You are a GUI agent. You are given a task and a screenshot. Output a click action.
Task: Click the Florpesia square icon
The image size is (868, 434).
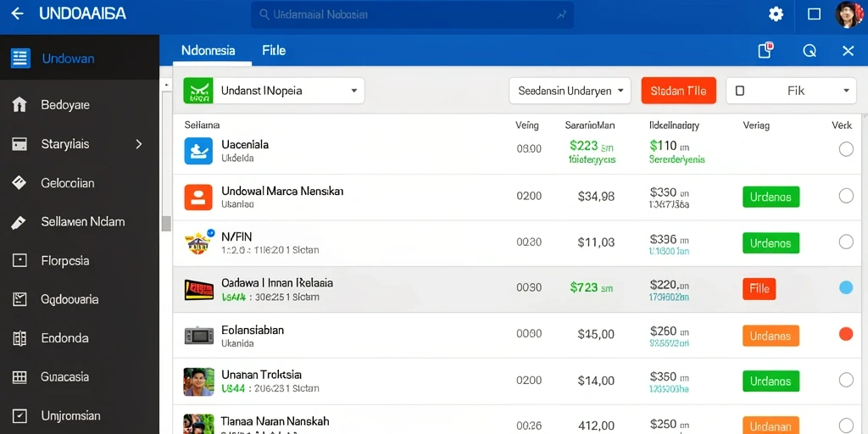coord(19,260)
